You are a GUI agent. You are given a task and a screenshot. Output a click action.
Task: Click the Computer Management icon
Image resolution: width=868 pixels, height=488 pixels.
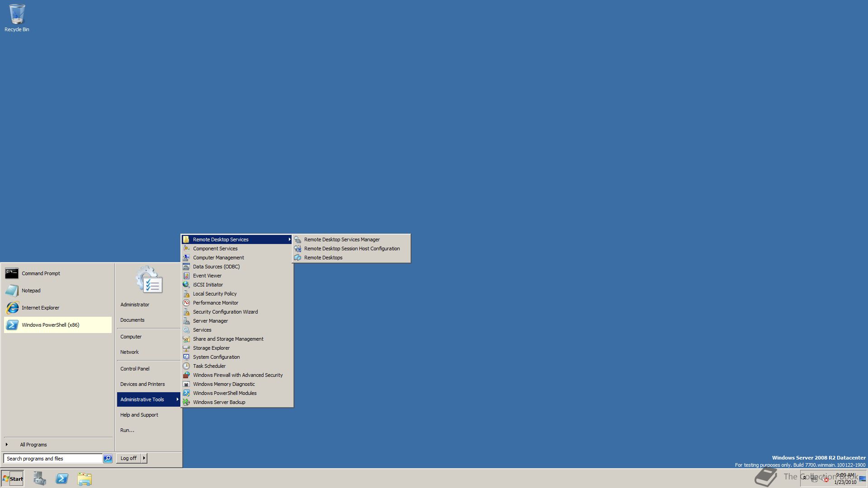click(x=186, y=258)
